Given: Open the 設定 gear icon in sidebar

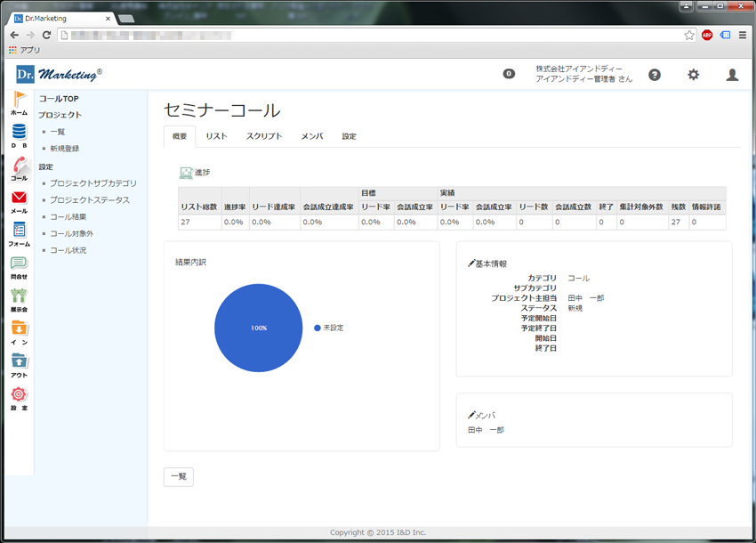Looking at the screenshot, I should coord(19,395).
